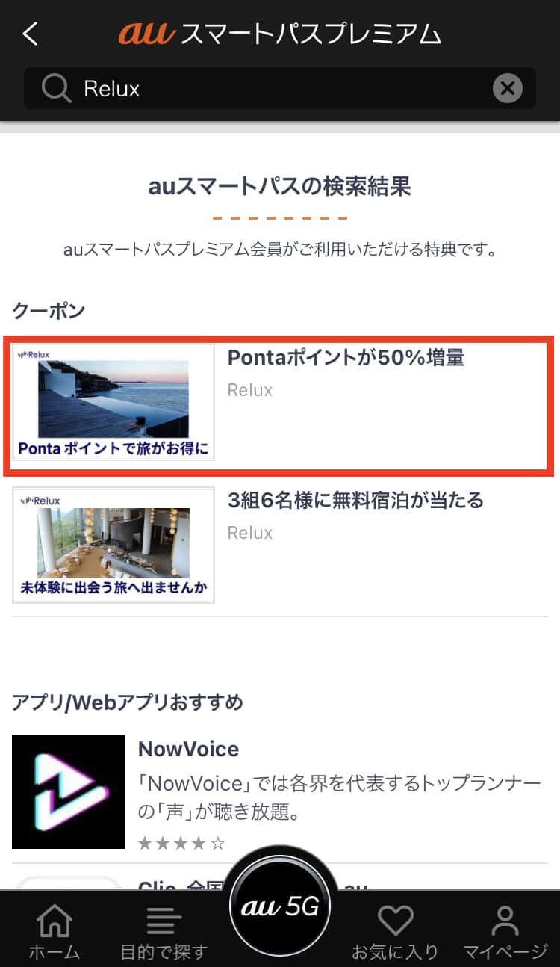This screenshot has height=967, width=560.
Task: Open the 3組6名様に無料宿泊が当たる coupon
Action: [280, 546]
